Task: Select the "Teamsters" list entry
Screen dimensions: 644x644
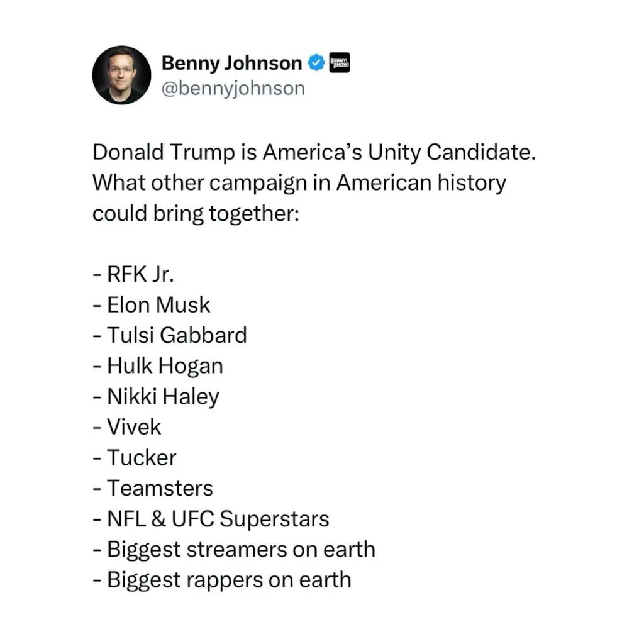Action: tap(160, 488)
